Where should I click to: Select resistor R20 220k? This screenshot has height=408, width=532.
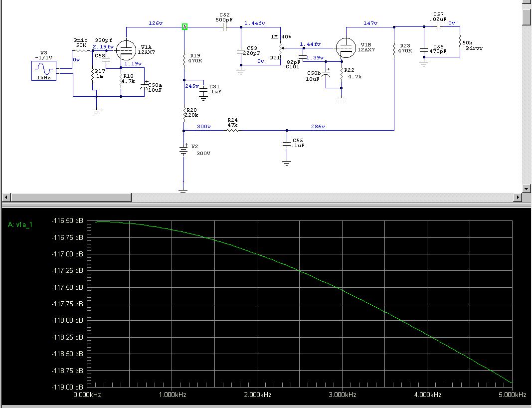(x=184, y=113)
